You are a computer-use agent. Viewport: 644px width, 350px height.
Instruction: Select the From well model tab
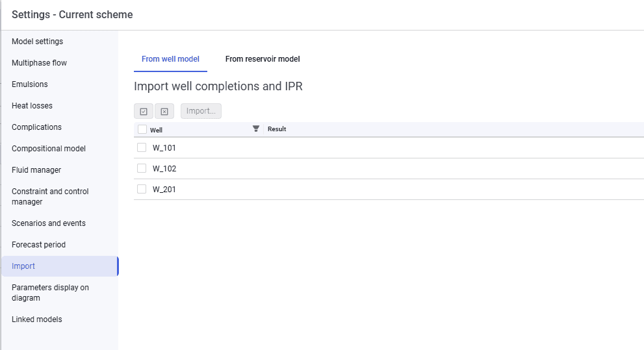click(x=170, y=59)
